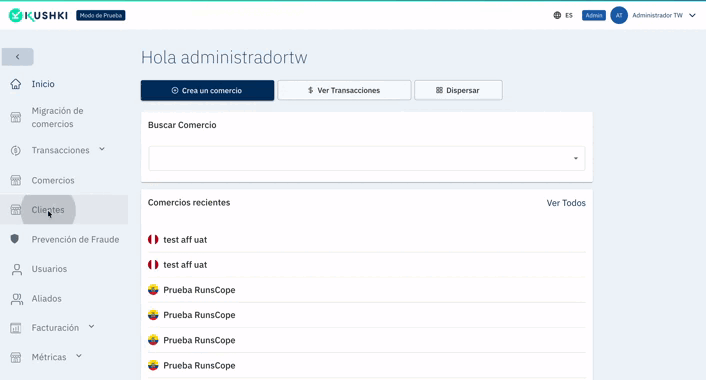Click Ver Transacciones button
This screenshot has width=706, height=380.
pos(344,90)
